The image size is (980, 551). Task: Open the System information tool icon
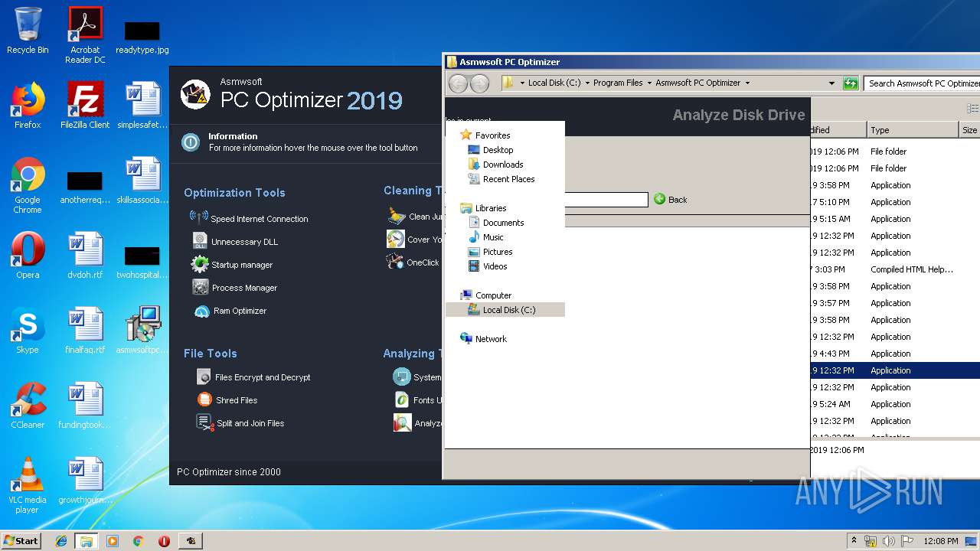pyautogui.click(x=402, y=377)
